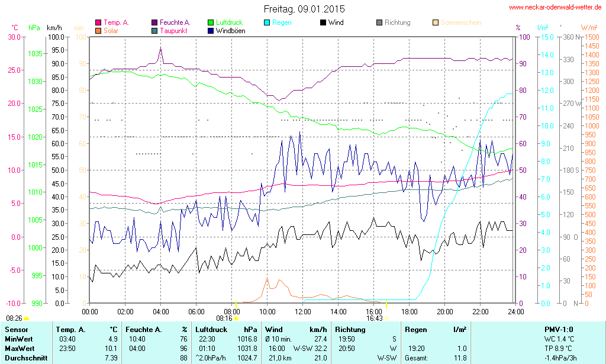
Task: Click the dark blue Windböen legend swatch
Action: (211, 31)
